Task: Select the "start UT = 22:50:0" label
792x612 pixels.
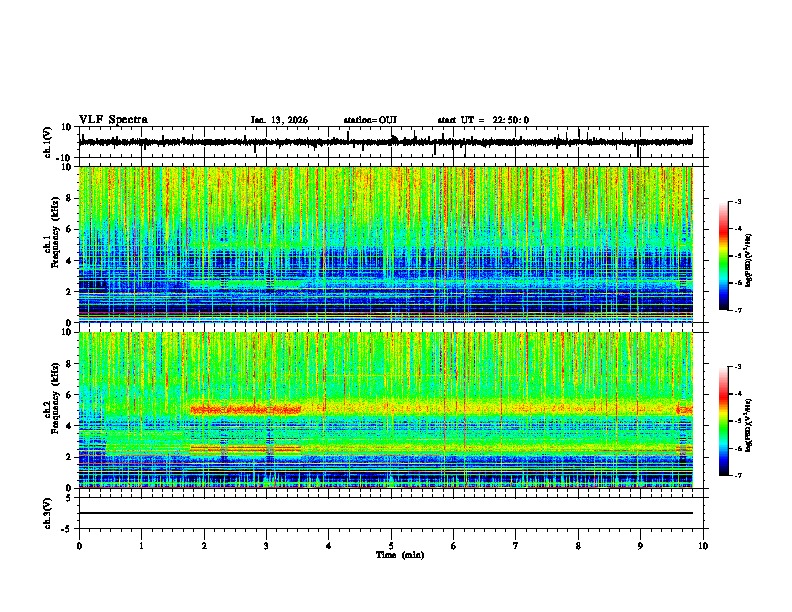Action: [x=483, y=120]
